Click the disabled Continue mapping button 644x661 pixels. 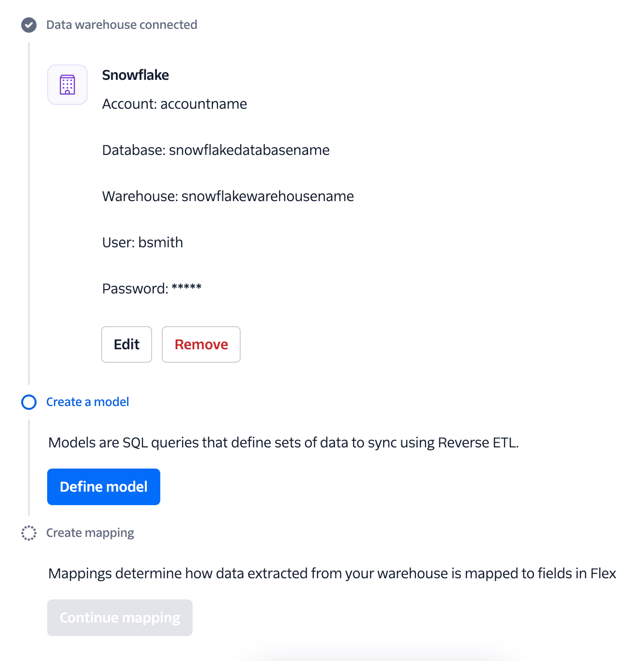119,617
